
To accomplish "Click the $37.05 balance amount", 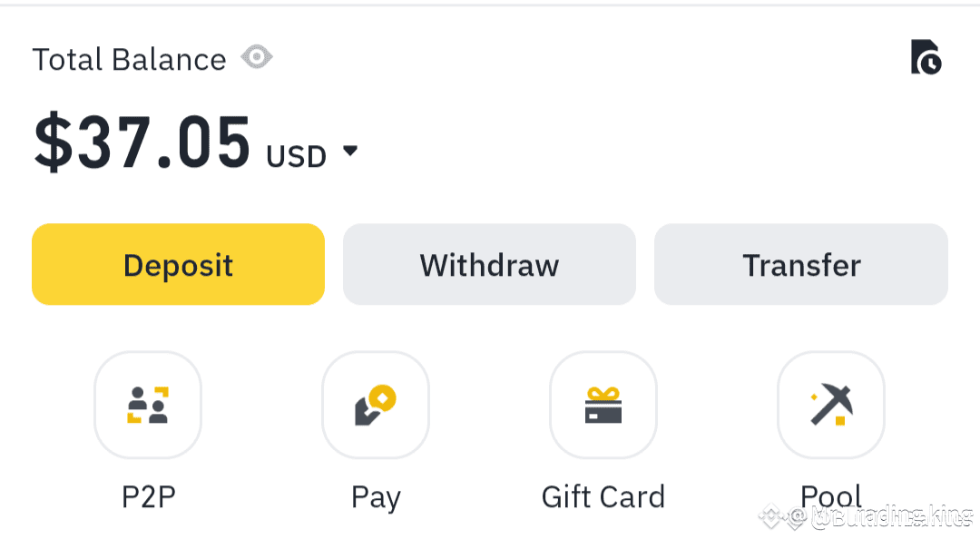I will click(142, 142).
